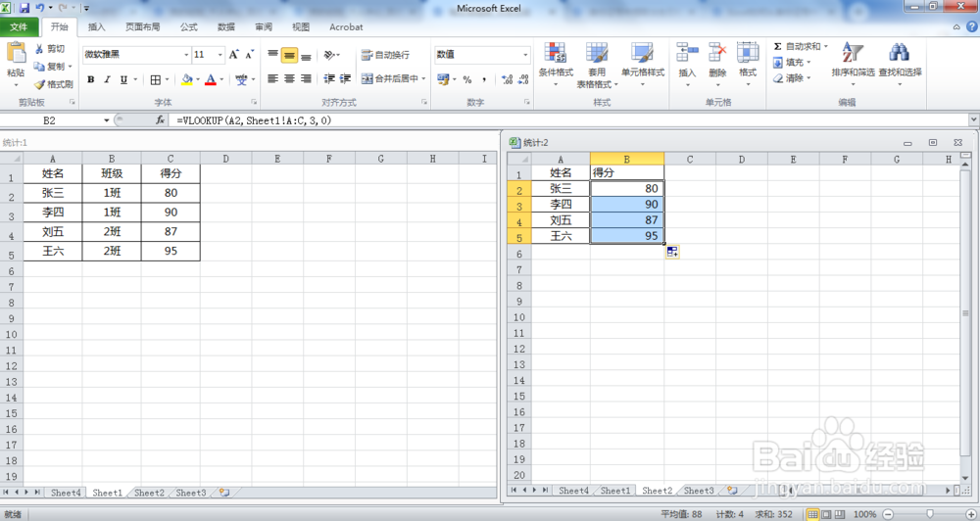Open Sort and Filter (排序和筛选)
This screenshot has height=521, width=980.
pyautogui.click(x=854, y=65)
